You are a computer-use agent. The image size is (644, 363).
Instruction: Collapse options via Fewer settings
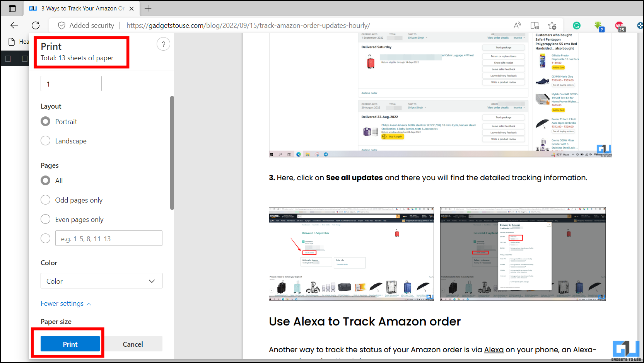[66, 303]
